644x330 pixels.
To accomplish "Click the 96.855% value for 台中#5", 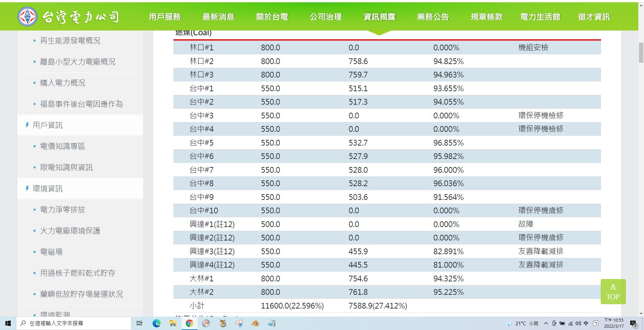I will (448, 143).
